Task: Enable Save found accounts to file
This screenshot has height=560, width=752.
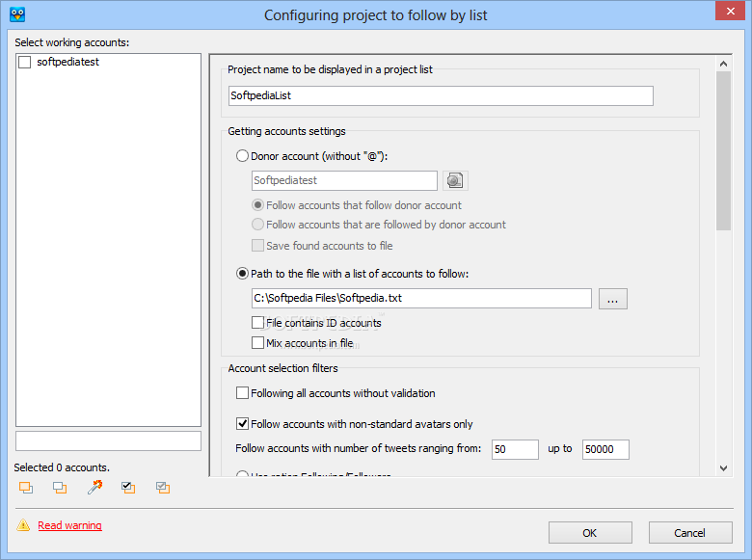Action: [x=257, y=246]
